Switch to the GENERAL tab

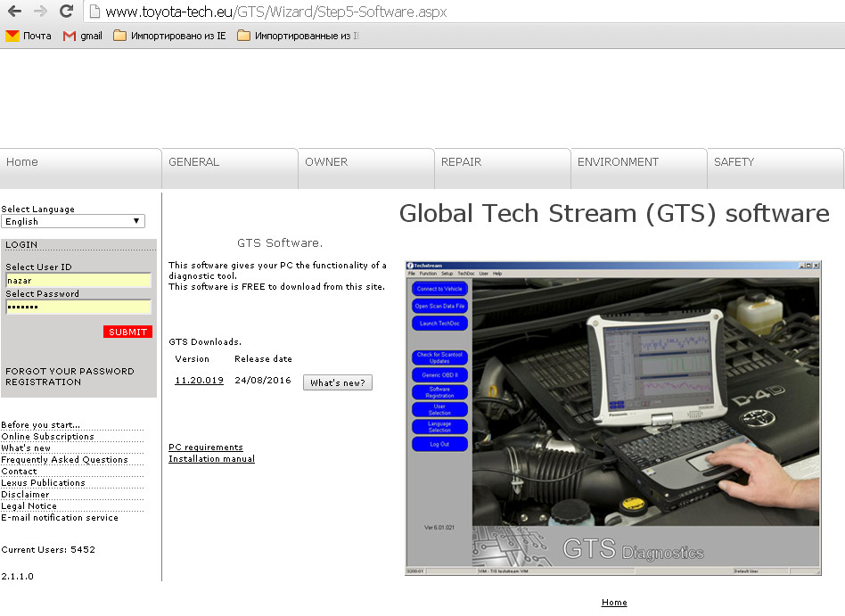[193, 162]
